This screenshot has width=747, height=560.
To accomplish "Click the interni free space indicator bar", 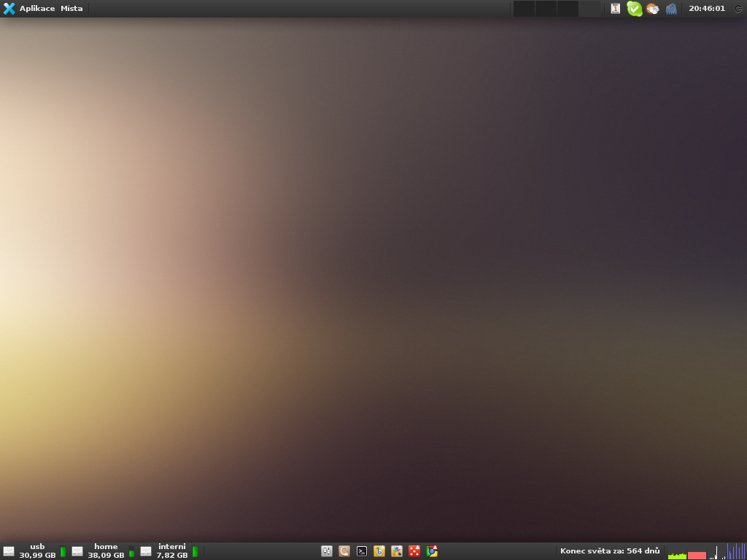I will tap(195, 551).
